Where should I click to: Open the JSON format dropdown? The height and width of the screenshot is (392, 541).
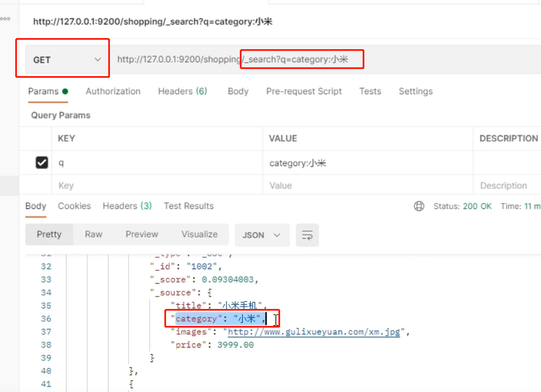coord(262,235)
